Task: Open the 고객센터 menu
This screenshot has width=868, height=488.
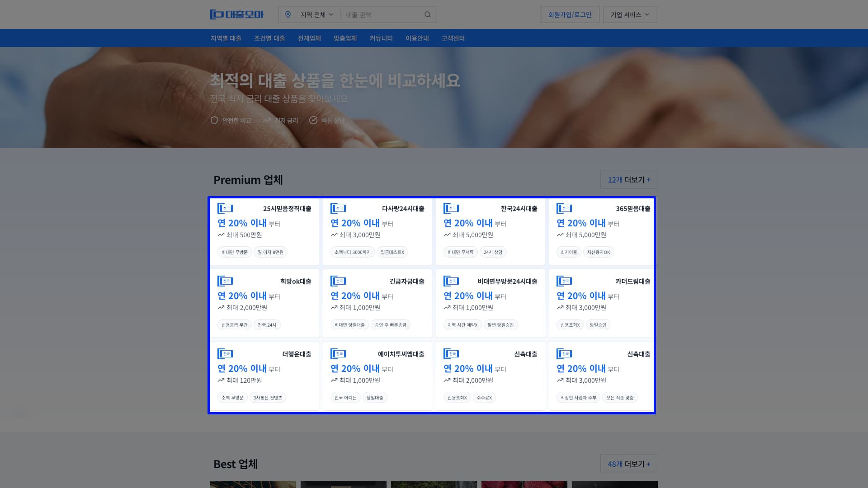Action: click(x=453, y=38)
